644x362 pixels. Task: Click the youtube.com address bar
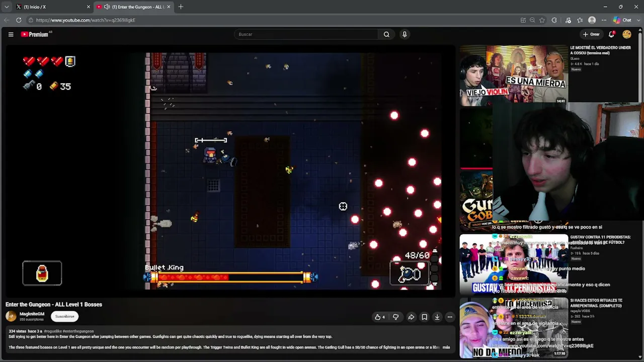pos(272,20)
